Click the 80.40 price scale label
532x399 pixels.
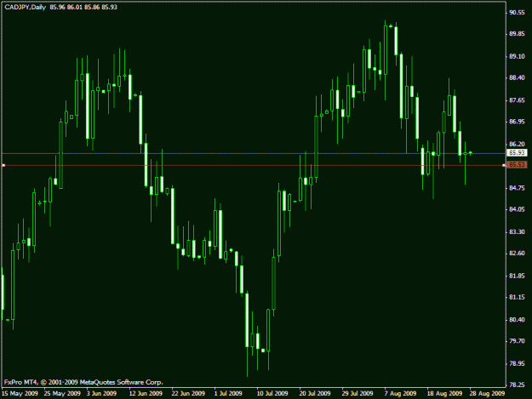[x=517, y=320]
